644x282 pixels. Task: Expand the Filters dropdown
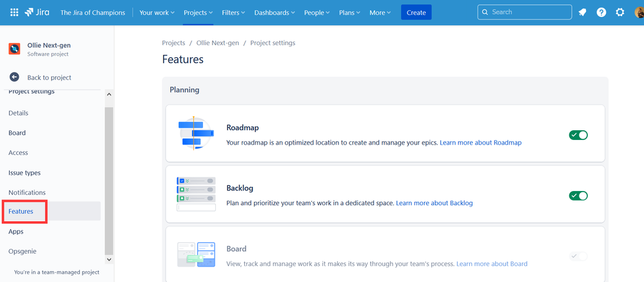[233, 13]
